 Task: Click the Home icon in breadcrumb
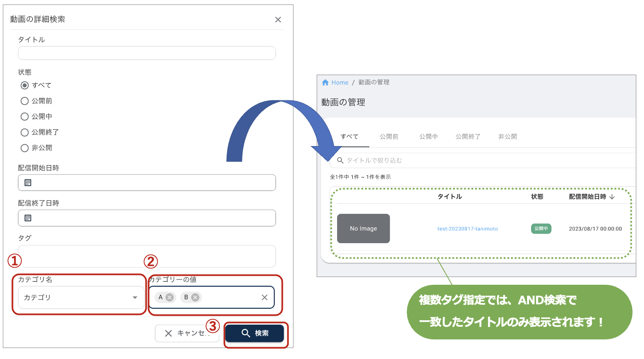(x=325, y=82)
